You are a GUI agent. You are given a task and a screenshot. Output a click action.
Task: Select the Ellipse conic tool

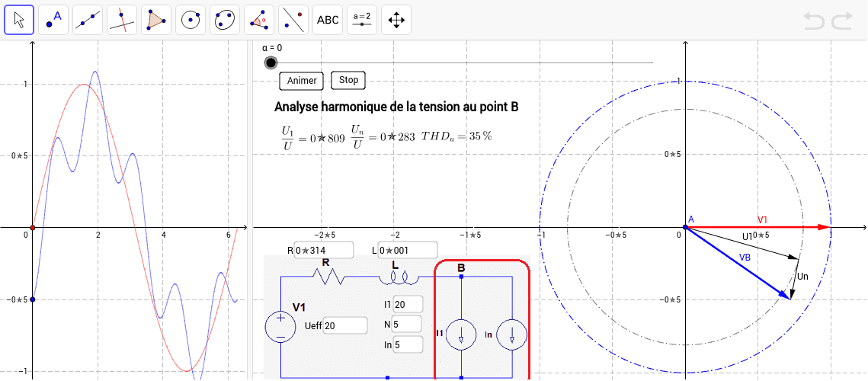coord(226,20)
